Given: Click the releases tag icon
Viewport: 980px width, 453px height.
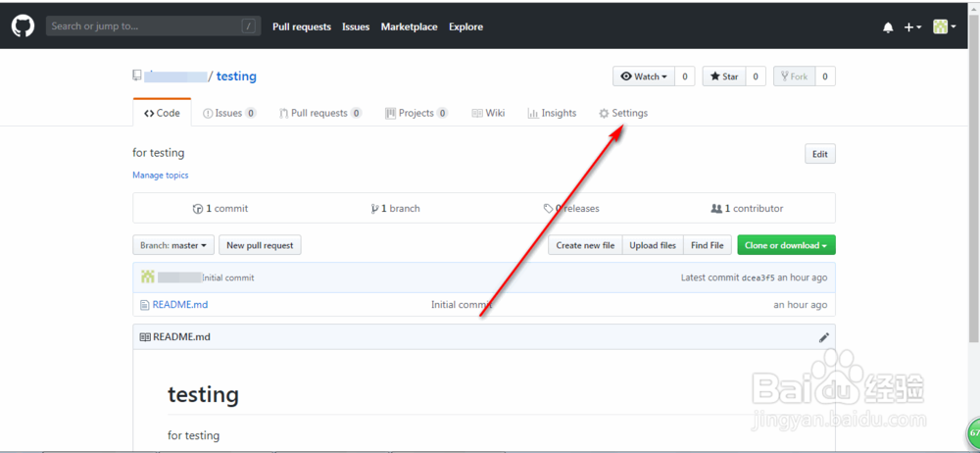Looking at the screenshot, I should click(548, 208).
